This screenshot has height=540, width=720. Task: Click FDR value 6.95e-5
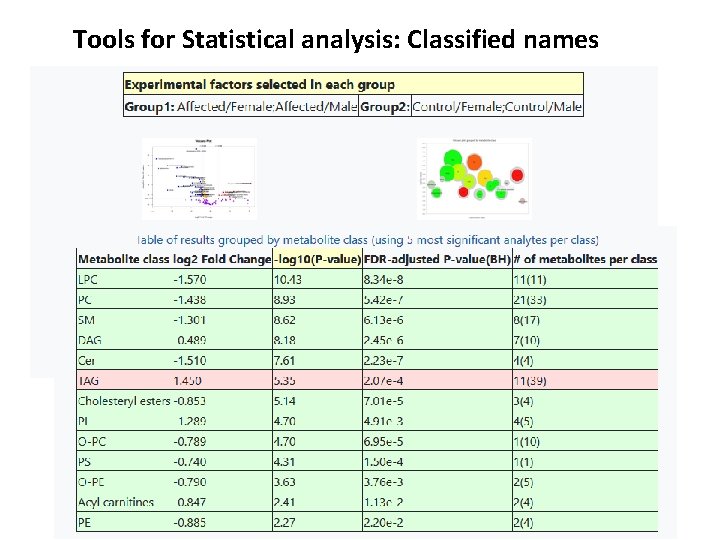click(383, 441)
